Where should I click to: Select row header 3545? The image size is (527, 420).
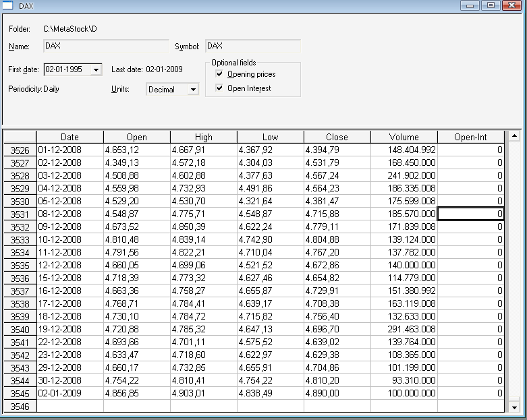point(20,394)
